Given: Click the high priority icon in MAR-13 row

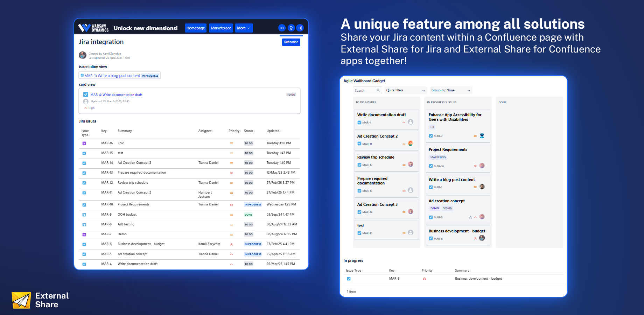Looking at the screenshot, I should click(231, 173).
